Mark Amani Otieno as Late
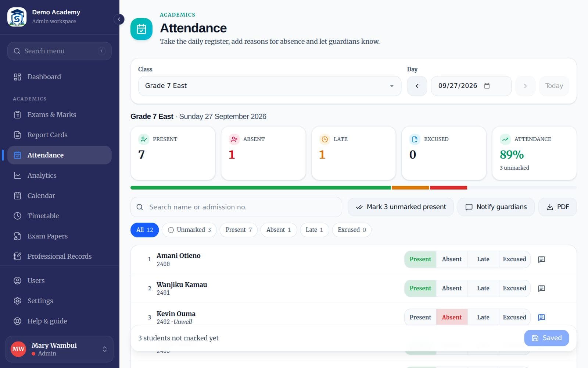The image size is (588, 368). tap(483, 259)
